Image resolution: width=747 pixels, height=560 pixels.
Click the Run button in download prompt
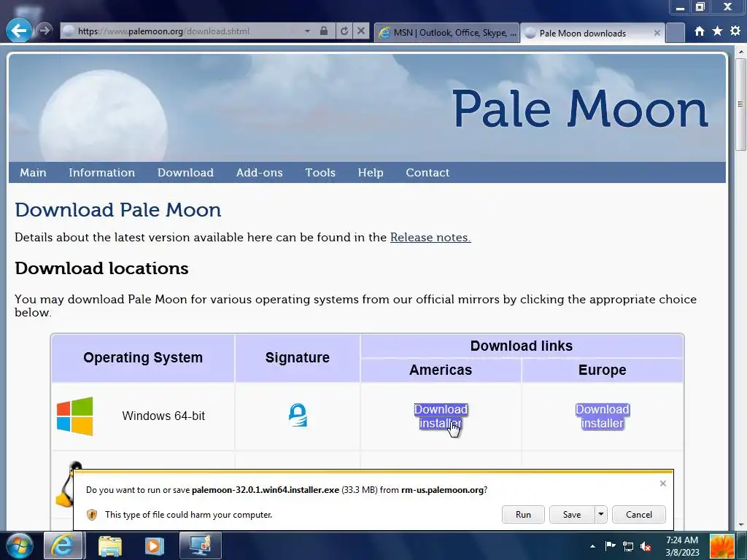point(523,514)
